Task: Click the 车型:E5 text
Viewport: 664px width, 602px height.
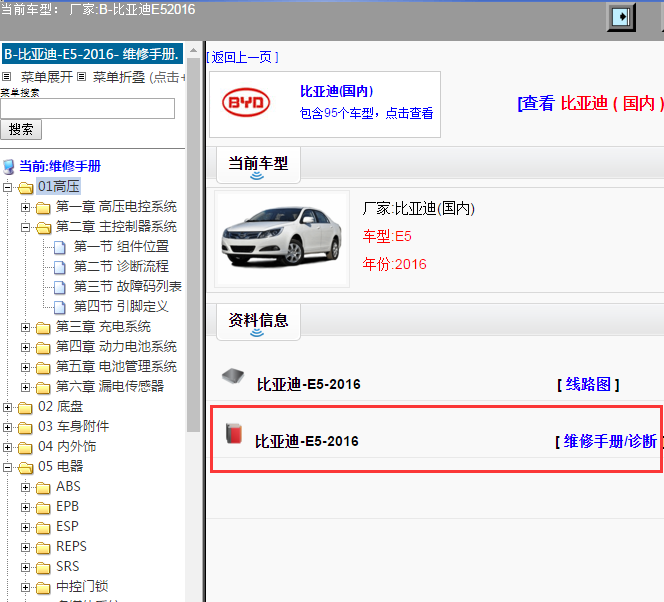Action: click(387, 236)
